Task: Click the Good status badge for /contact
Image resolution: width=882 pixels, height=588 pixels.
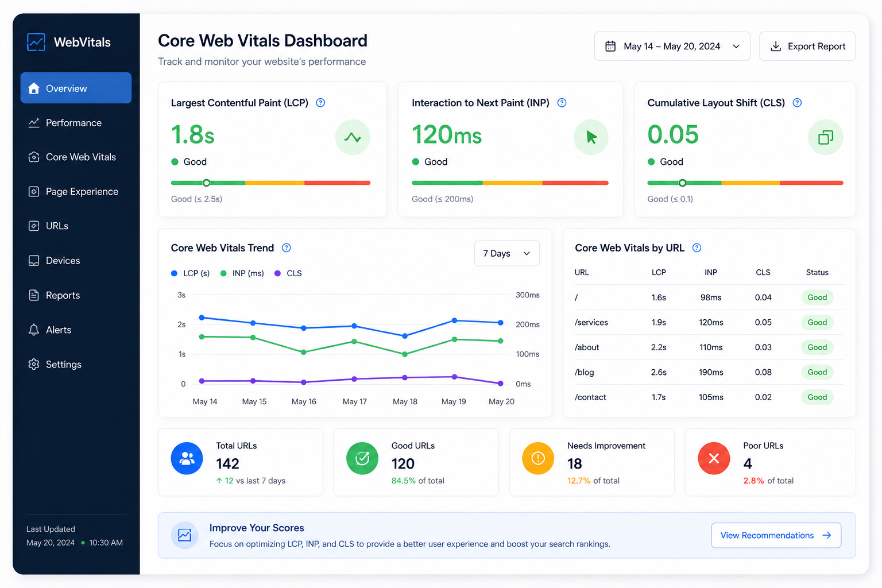Action: click(x=817, y=397)
